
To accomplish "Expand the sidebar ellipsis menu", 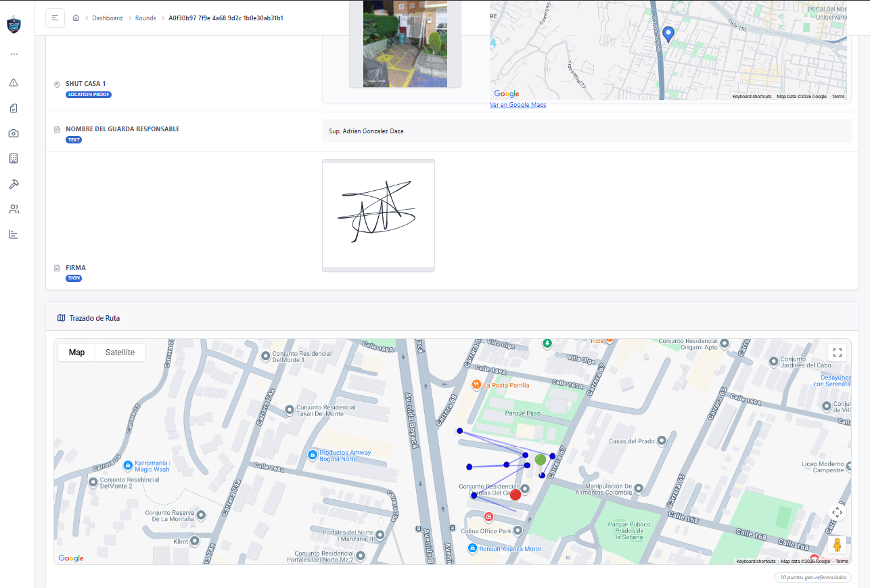I will tap(14, 54).
